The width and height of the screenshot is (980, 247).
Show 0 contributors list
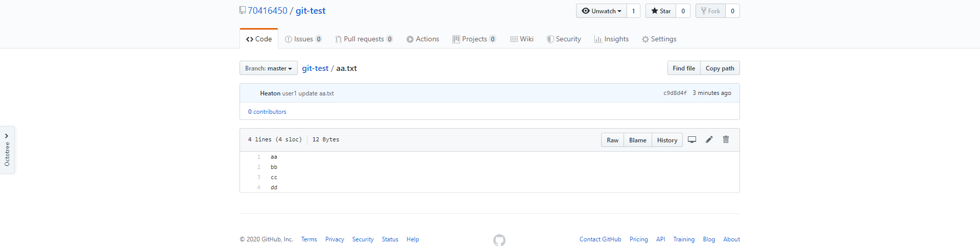point(267,112)
